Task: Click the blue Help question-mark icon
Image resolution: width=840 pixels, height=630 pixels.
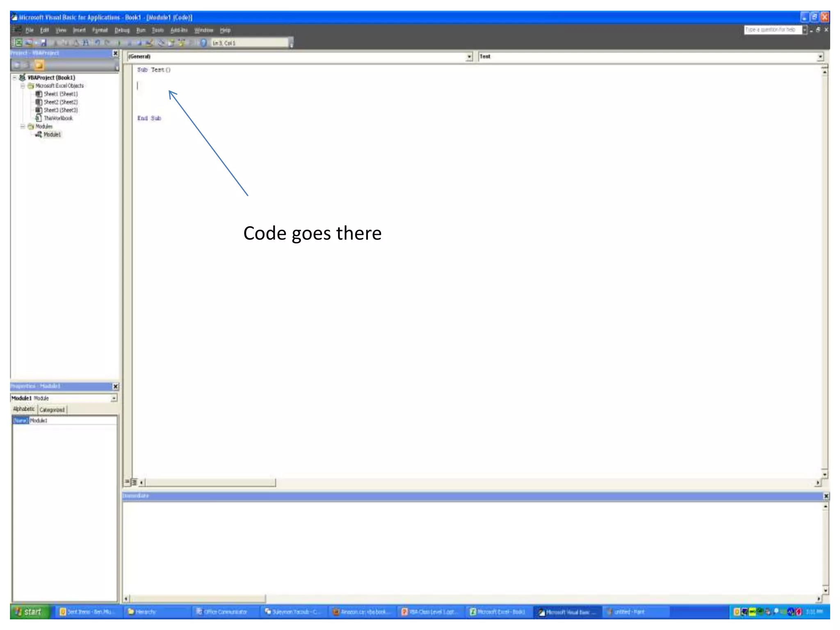Action: [x=203, y=43]
